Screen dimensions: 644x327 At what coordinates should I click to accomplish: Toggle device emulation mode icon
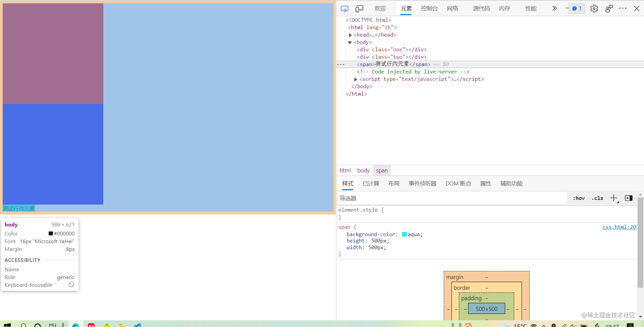359,9
